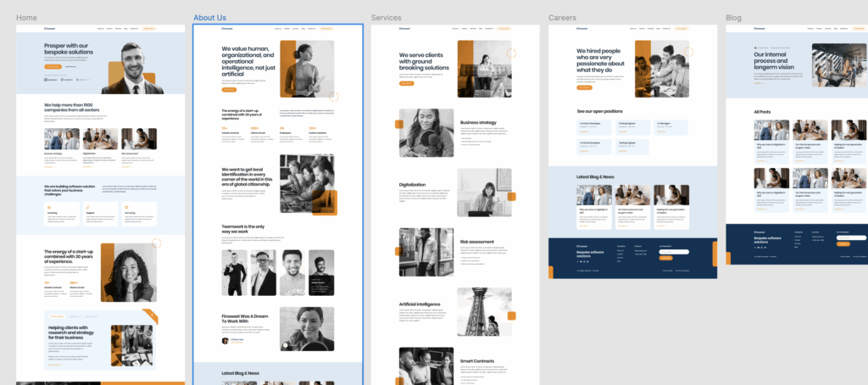This screenshot has width=868, height=385.
Task: Select the 'All Posts' heading in Blog
Action: click(763, 111)
